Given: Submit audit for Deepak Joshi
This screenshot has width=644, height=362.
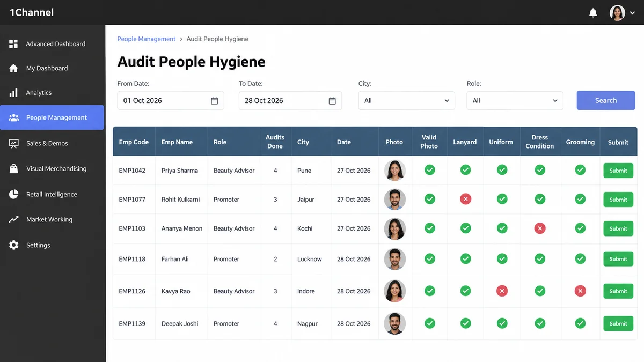Looking at the screenshot, I should [618, 323].
